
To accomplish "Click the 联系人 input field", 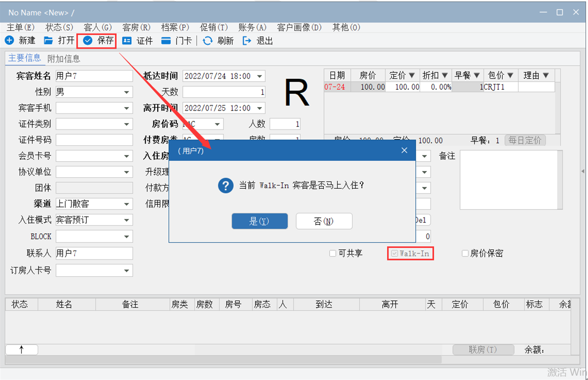I will [94, 253].
